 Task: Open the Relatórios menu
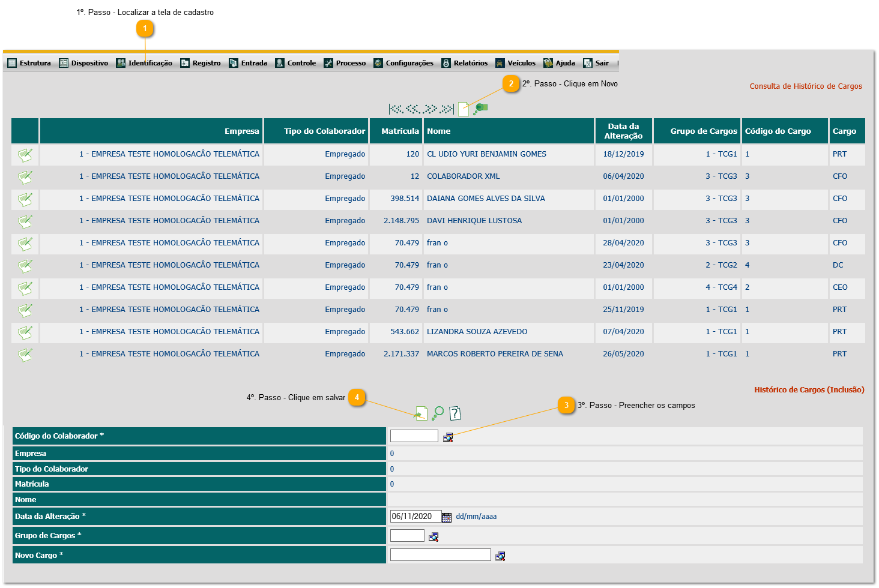click(465, 63)
